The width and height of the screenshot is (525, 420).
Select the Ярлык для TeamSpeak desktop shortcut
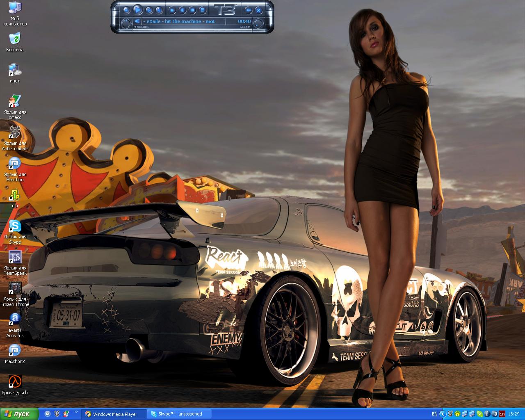(15, 263)
